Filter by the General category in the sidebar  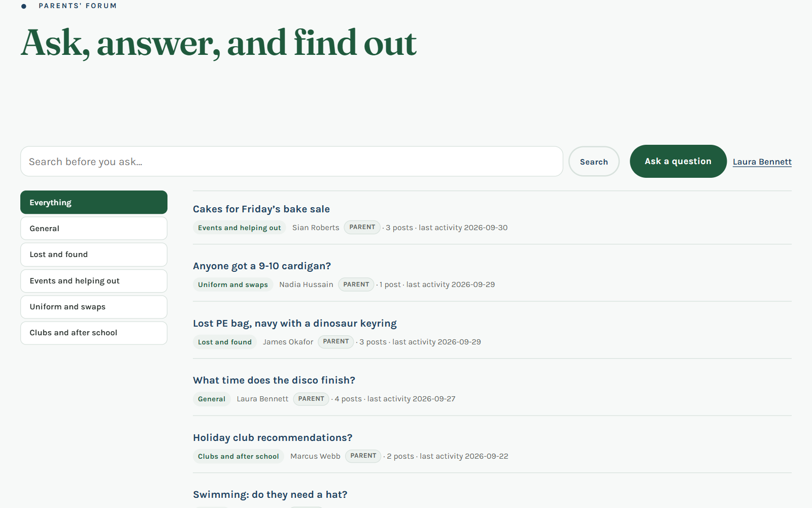[94, 229]
